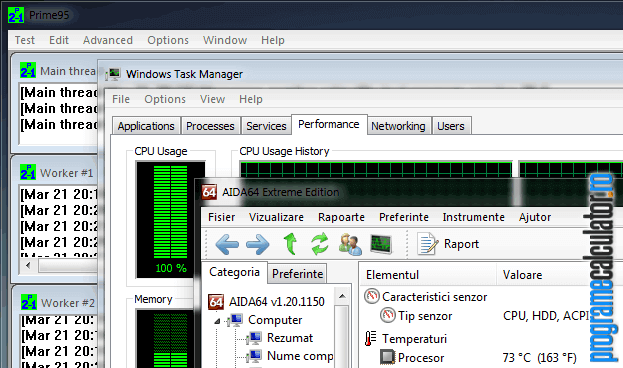Click the 73 °C (163 °F) value
The image size is (623, 368).
[539, 358]
